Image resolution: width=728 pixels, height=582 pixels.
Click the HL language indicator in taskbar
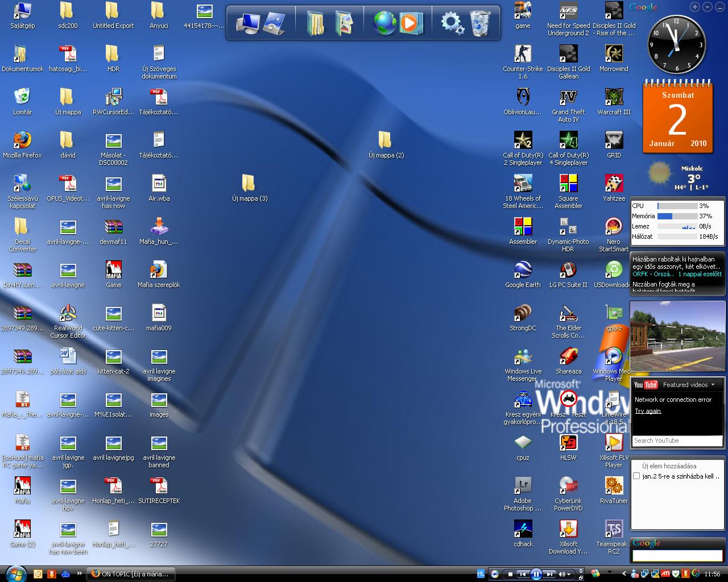(x=481, y=573)
